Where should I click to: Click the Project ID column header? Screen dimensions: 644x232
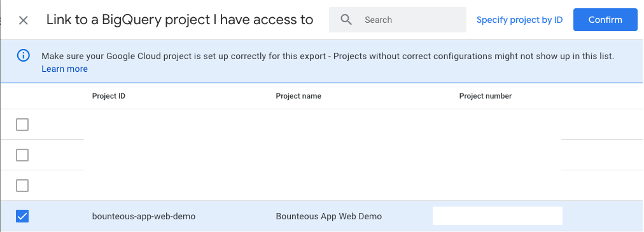109,96
